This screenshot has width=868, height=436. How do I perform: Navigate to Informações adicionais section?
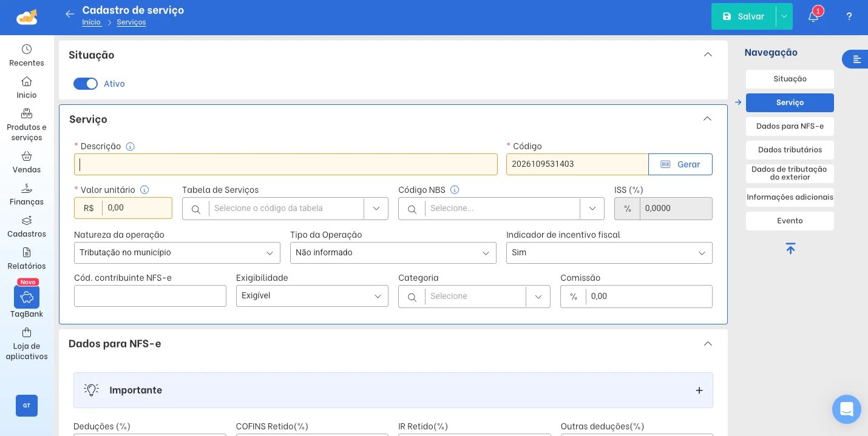point(790,197)
